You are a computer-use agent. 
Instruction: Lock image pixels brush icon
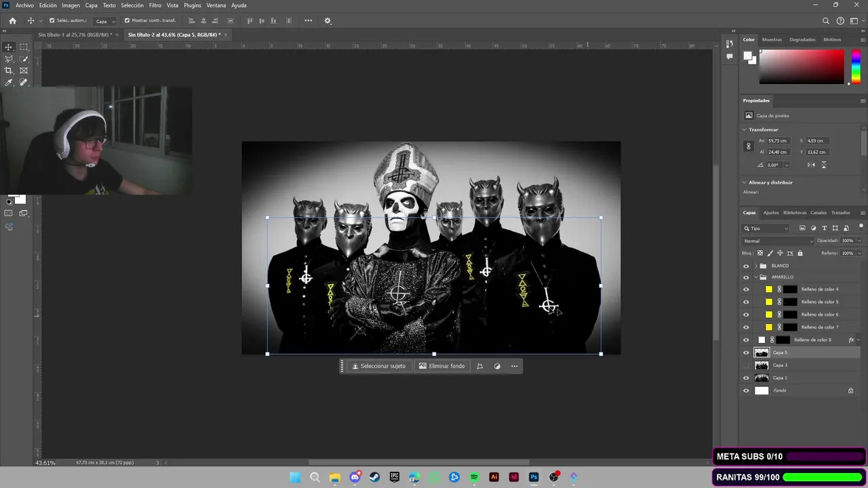click(770, 253)
